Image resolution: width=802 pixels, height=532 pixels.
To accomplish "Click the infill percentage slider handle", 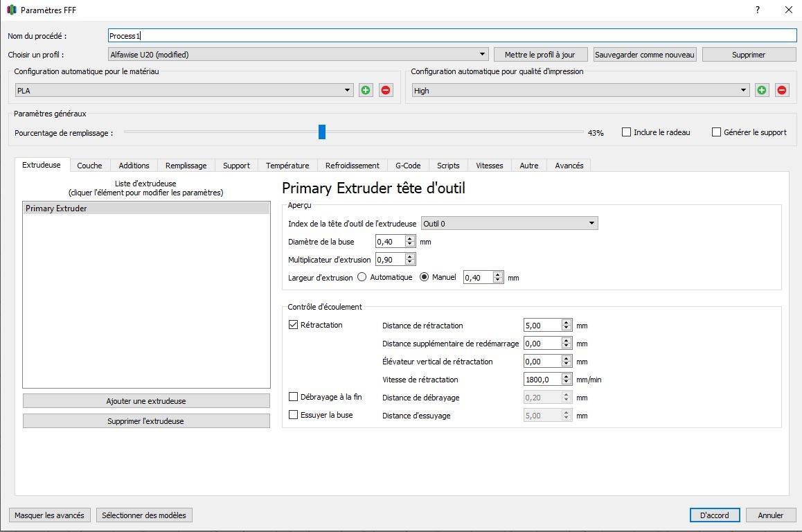I will coord(322,132).
